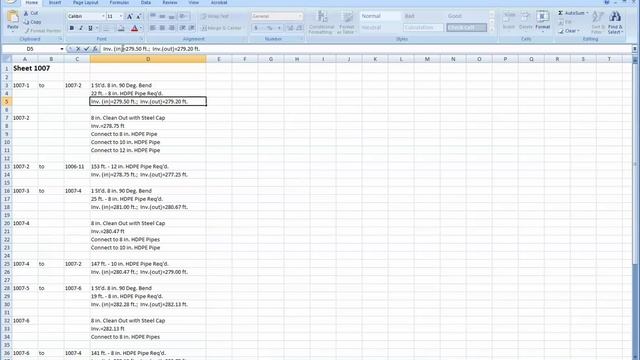Open the font size 11 dropdown
The height and width of the screenshot is (360, 640).
point(121,16)
